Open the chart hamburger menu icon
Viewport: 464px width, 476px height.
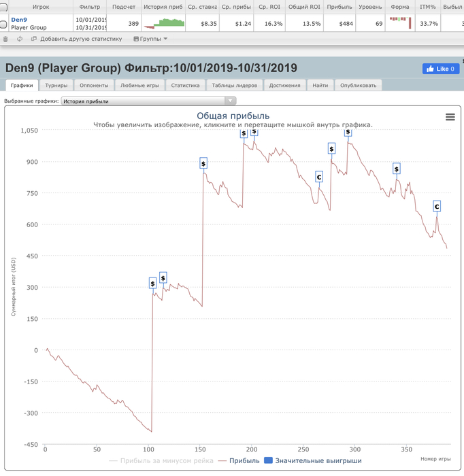coord(450,117)
